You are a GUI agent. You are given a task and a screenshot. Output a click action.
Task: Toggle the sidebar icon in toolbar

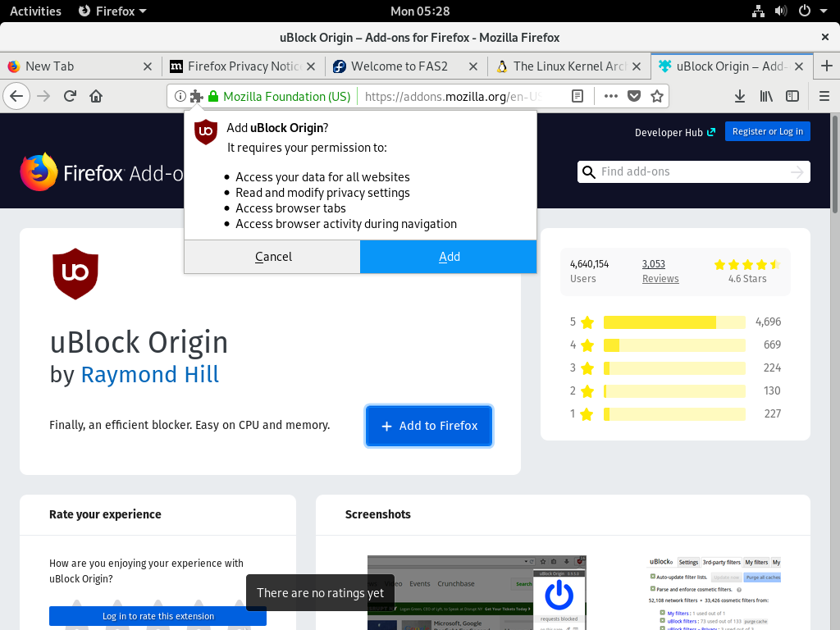(x=792, y=97)
